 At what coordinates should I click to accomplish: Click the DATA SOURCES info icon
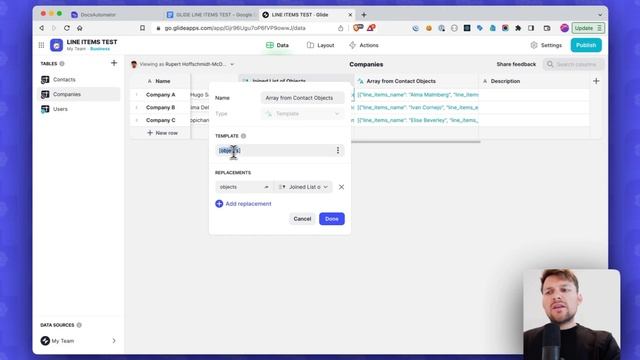[79, 325]
